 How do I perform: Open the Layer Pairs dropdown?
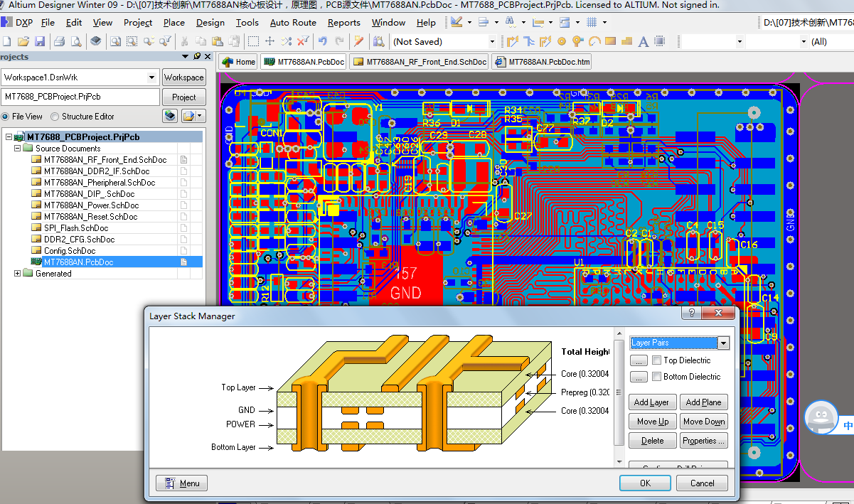724,343
